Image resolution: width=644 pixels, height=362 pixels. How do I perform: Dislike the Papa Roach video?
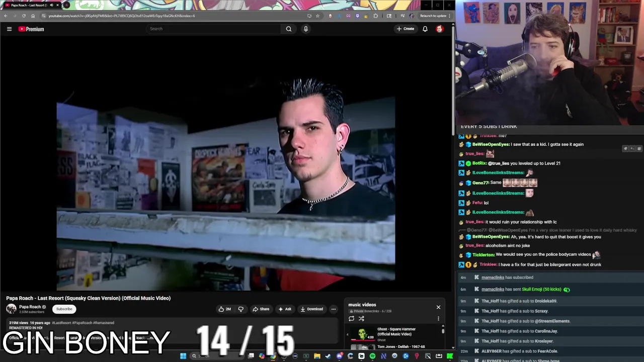[240, 309]
